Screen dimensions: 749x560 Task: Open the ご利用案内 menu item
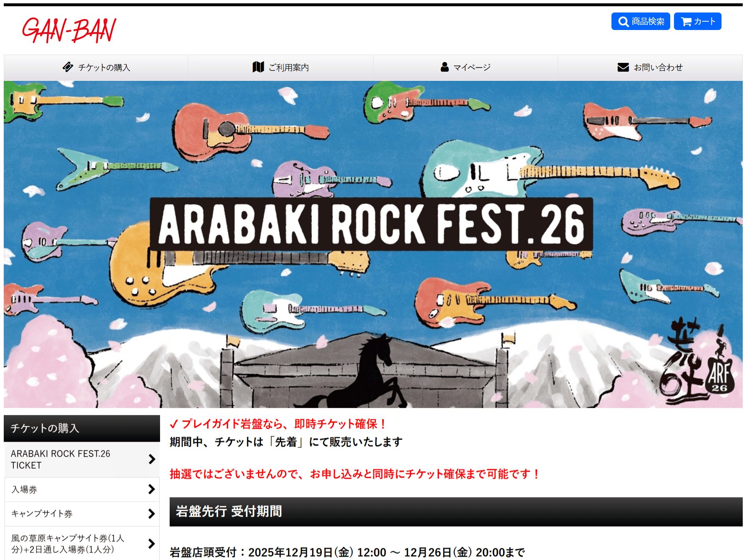coord(281,67)
